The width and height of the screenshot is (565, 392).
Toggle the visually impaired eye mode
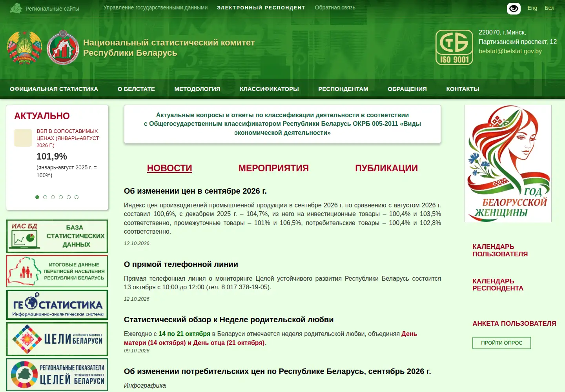[514, 8]
